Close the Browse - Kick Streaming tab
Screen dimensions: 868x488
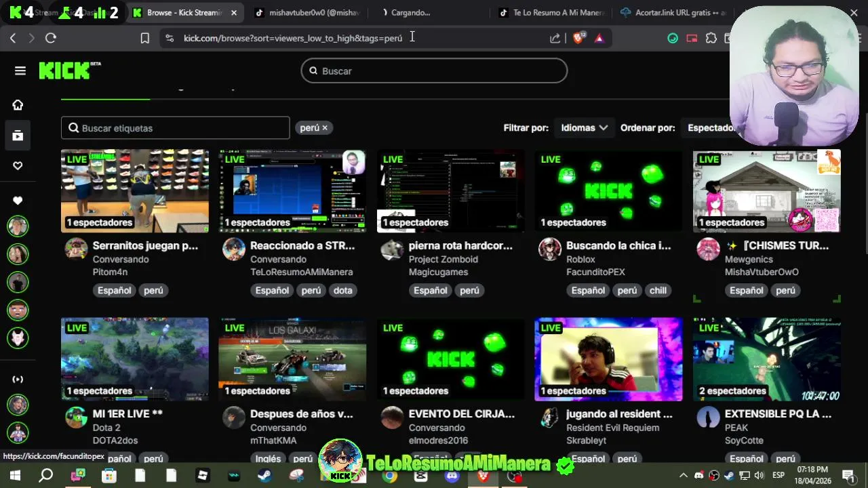click(x=234, y=12)
